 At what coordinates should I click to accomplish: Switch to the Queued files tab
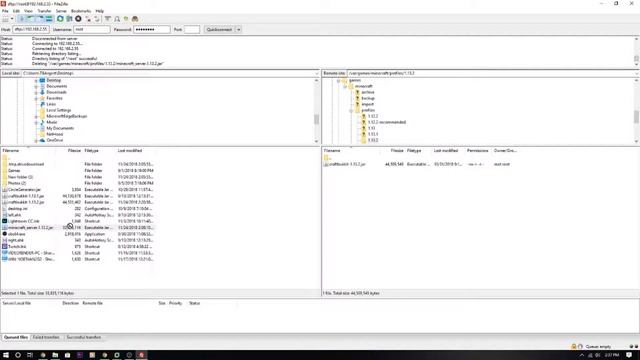16,338
